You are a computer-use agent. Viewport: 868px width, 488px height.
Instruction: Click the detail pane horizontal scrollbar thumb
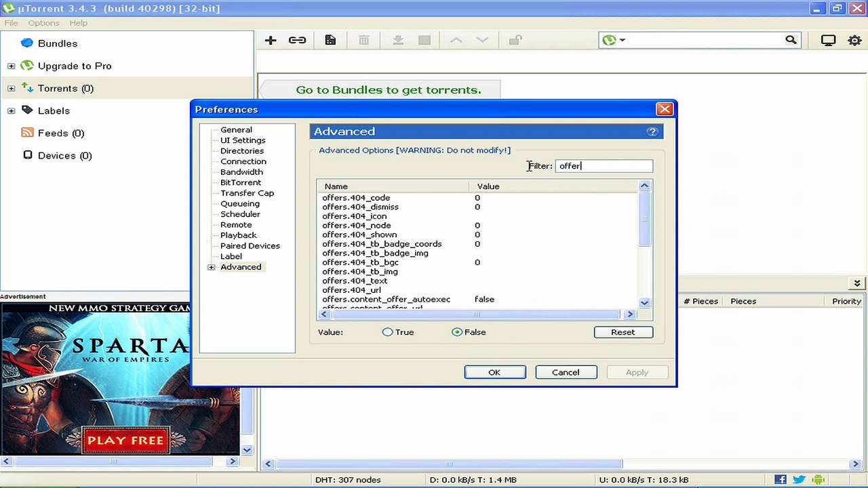click(x=449, y=464)
